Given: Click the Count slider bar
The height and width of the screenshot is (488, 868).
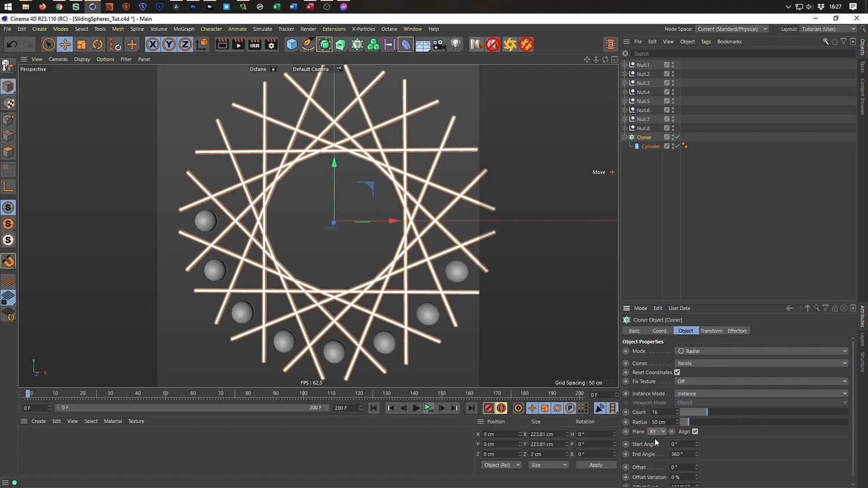Looking at the screenshot, I should pyautogui.click(x=764, y=412).
